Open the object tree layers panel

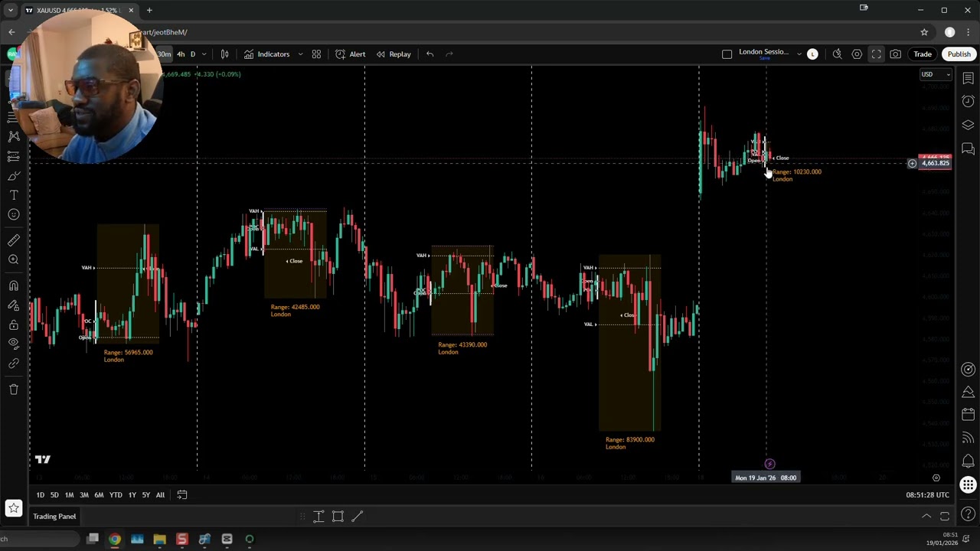968,125
